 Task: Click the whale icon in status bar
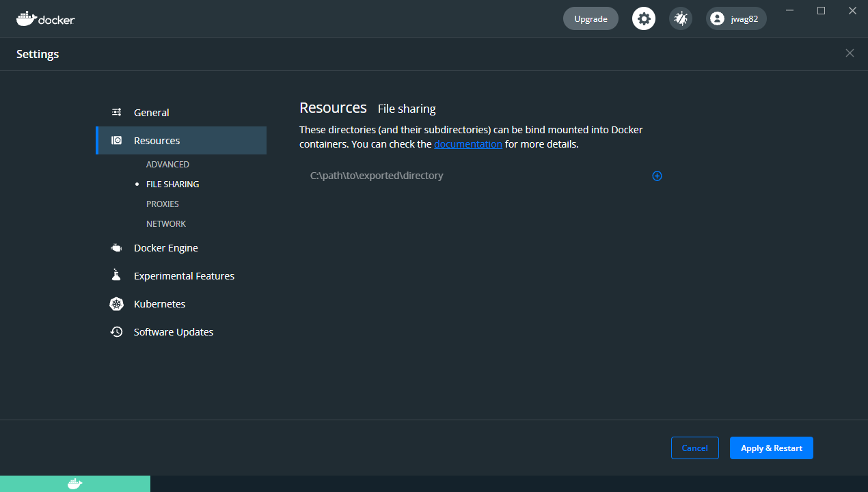pos(75,484)
